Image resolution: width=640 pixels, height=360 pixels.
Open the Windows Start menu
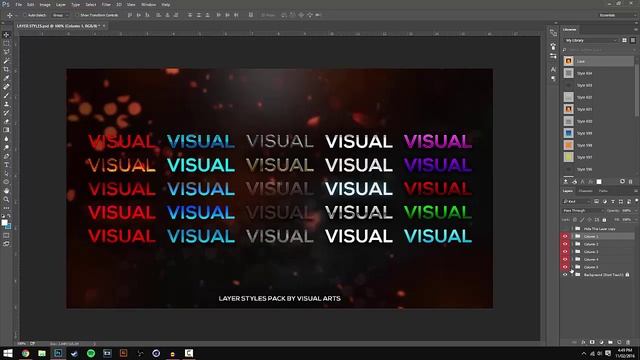[x=8, y=353]
